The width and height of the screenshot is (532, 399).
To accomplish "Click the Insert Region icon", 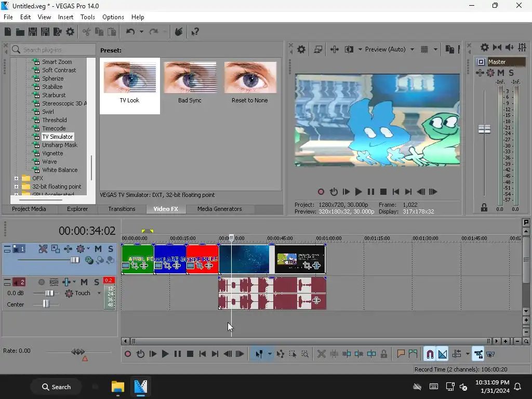I will [413, 354].
